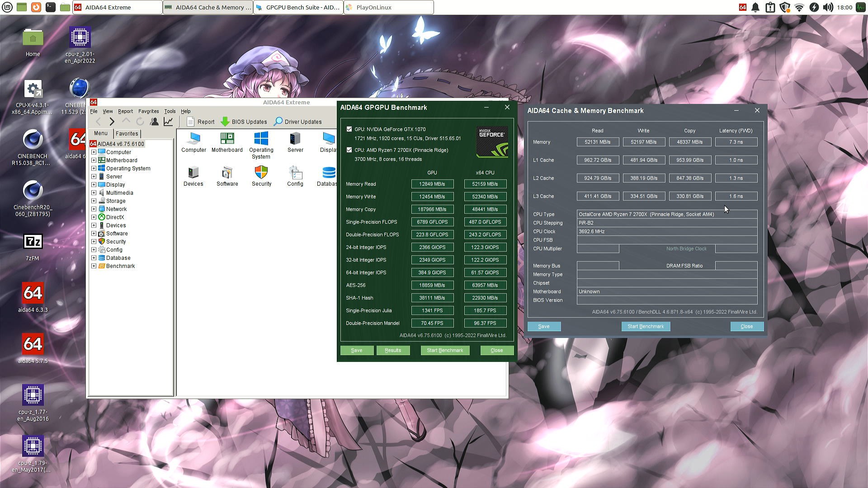
Task: Uncheck the AMD Ryzen 7 2700X CPU checkbox
Action: point(349,150)
